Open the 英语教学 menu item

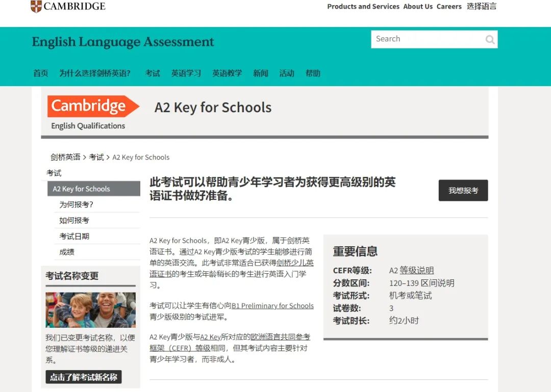pyautogui.click(x=227, y=73)
